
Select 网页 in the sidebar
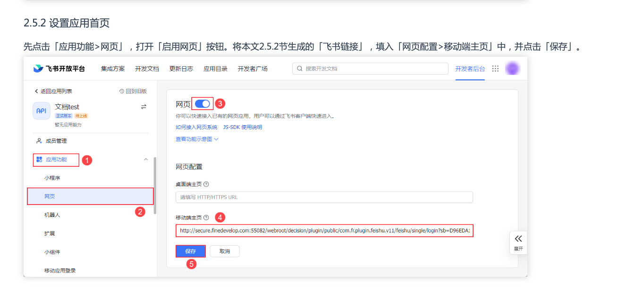point(90,196)
